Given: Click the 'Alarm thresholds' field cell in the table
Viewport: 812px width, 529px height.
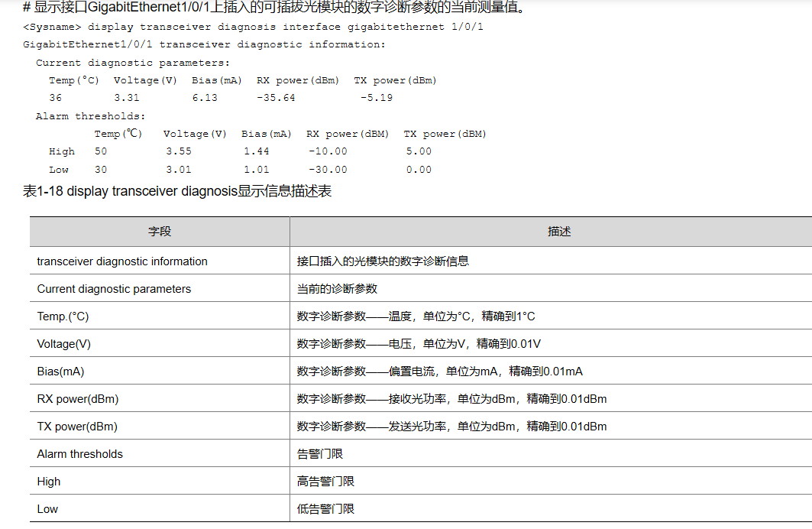Looking at the screenshot, I should pyautogui.click(x=160, y=453).
